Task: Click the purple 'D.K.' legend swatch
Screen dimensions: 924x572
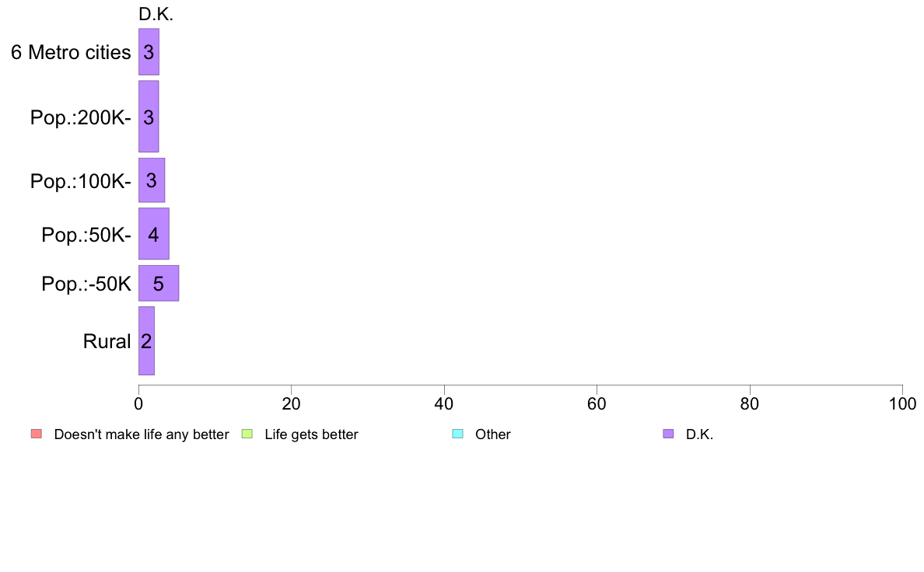Action: (668, 434)
